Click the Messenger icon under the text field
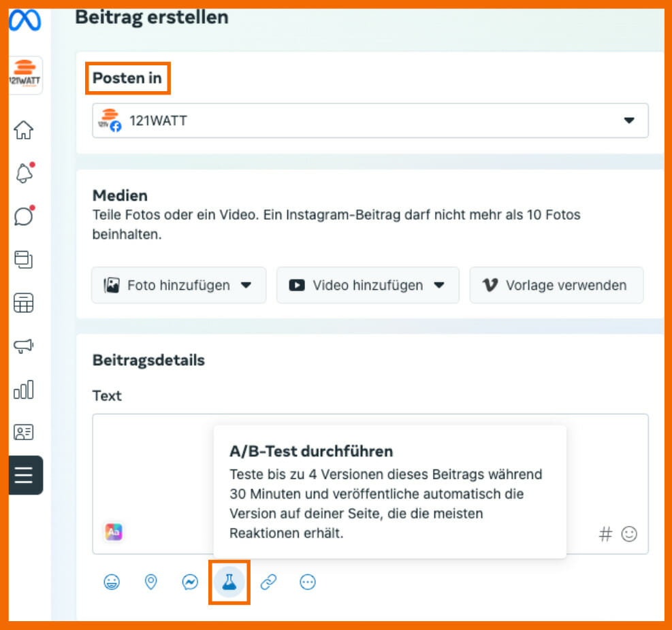Viewport: 672px width, 630px height. [x=190, y=582]
